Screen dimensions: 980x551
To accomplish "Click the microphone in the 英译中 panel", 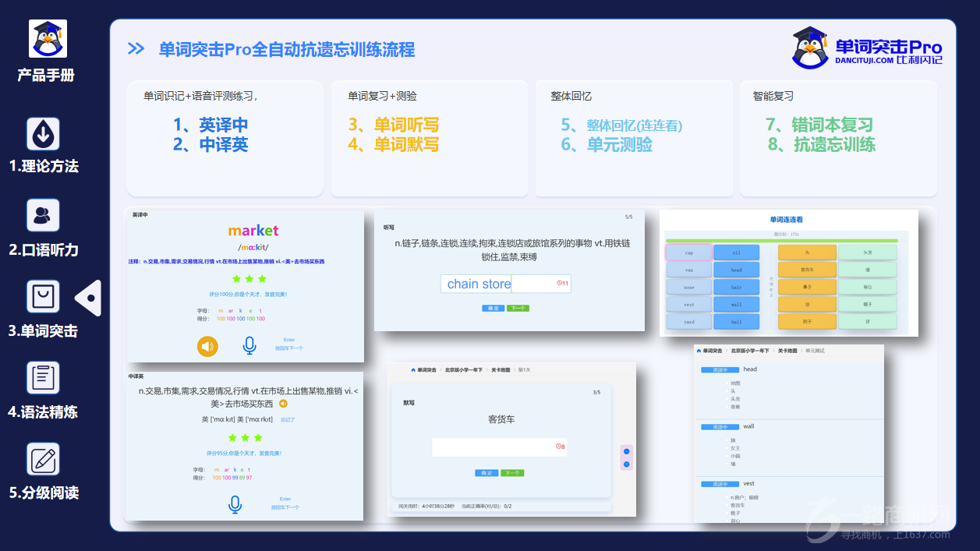I will click(x=249, y=345).
